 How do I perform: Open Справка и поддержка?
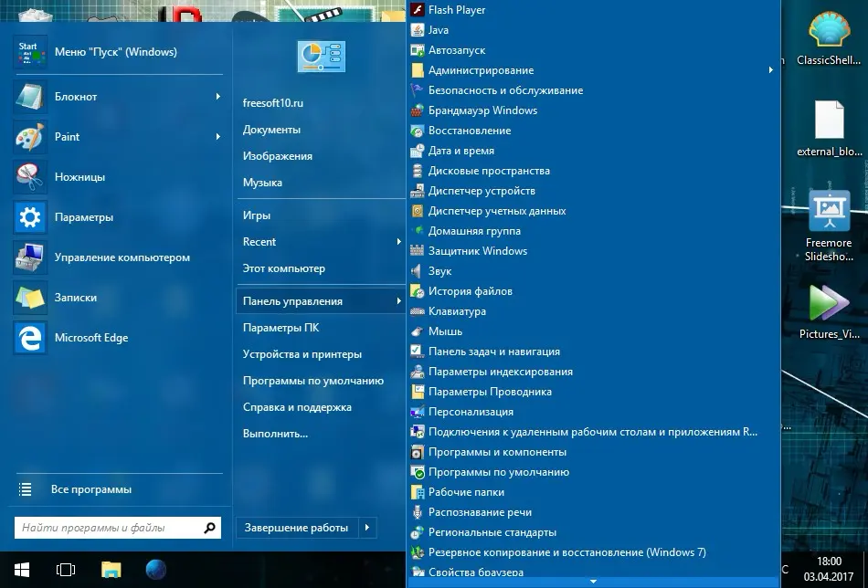click(x=297, y=407)
